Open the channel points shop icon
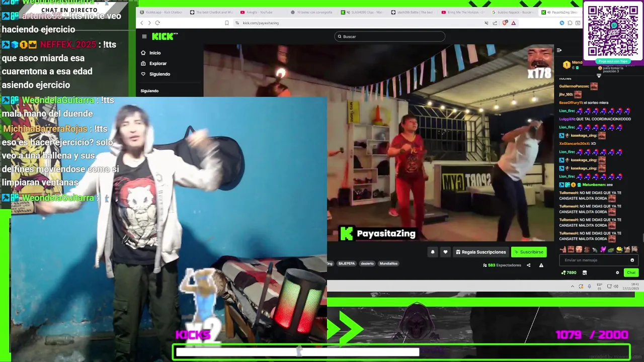The width and height of the screenshot is (644, 362). [585, 273]
